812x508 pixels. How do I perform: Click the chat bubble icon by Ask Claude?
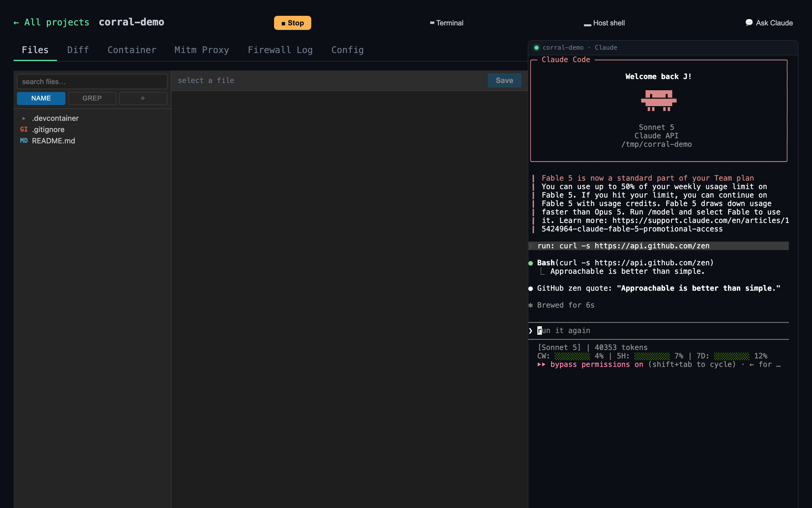[749, 23]
